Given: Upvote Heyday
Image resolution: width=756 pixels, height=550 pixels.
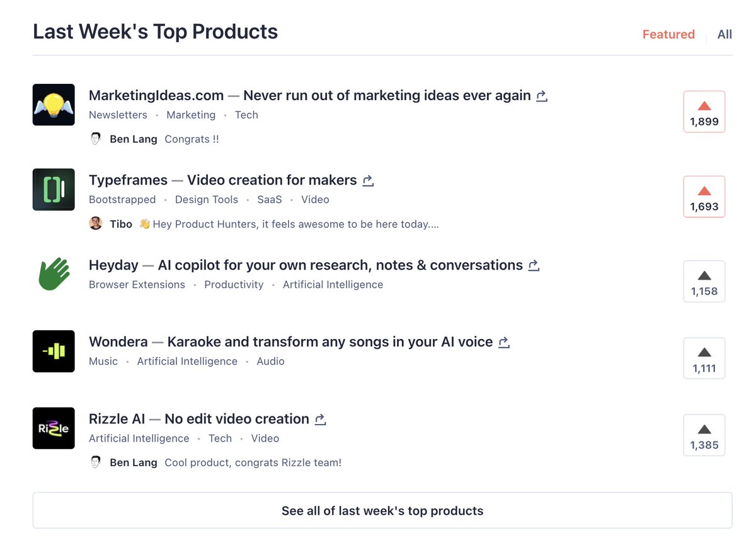Looking at the screenshot, I should (x=704, y=281).
